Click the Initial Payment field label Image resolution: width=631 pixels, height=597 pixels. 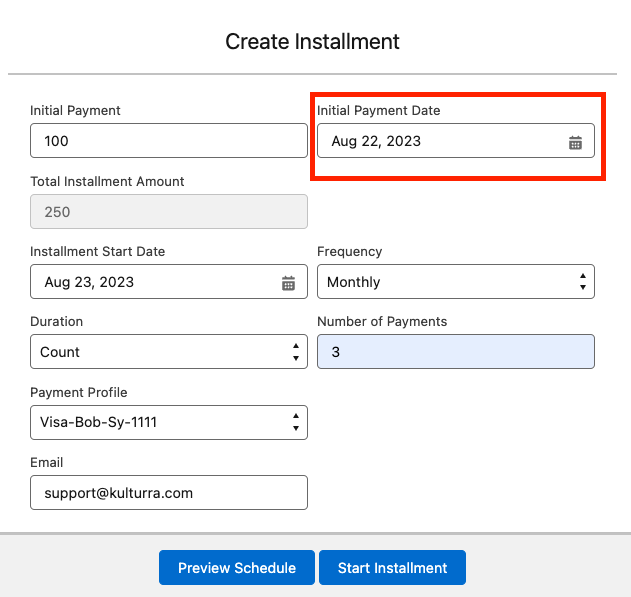pyautogui.click(x=75, y=111)
